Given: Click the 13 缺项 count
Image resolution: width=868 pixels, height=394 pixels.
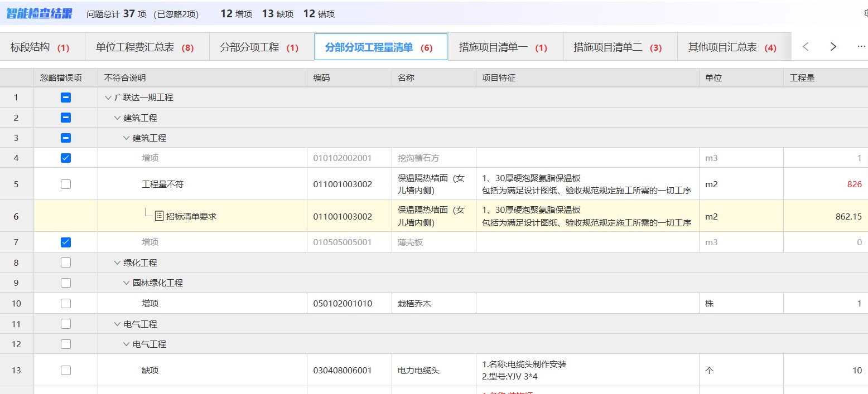Looking at the screenshot, I should pyautogui.click(x=278, y=14).
